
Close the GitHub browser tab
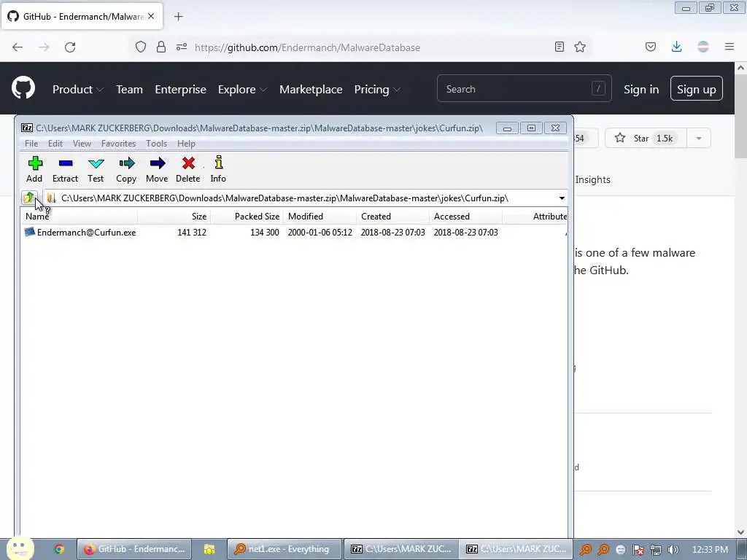[151, 16]
